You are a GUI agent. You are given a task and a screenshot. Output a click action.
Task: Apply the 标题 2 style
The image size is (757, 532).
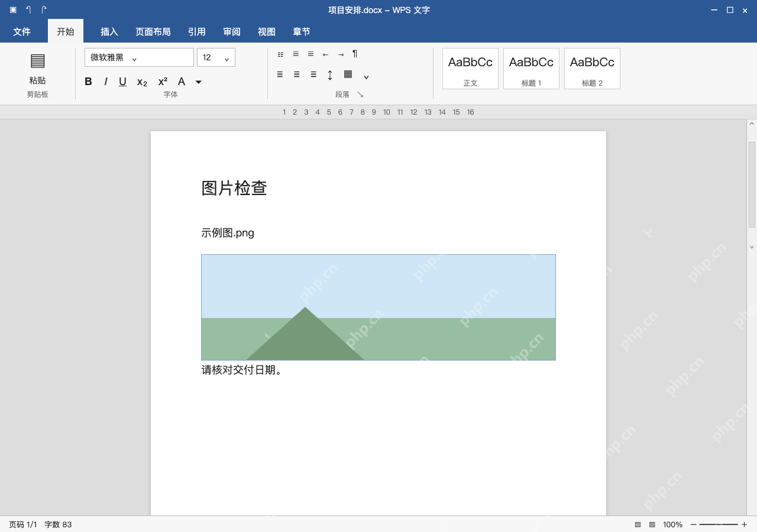[x=592, y=69]
